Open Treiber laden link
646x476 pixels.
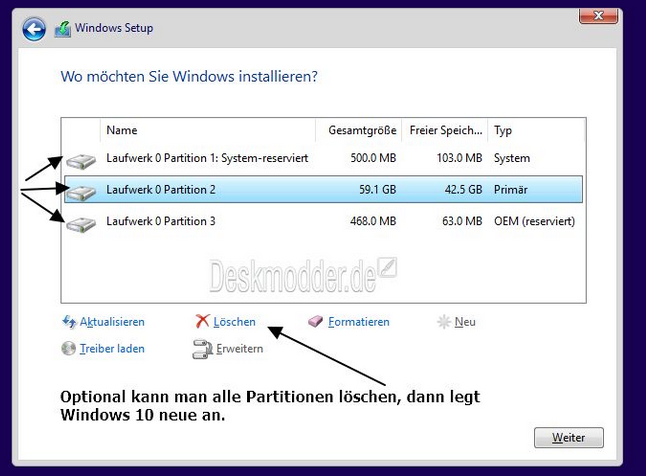tap(112, 349)
